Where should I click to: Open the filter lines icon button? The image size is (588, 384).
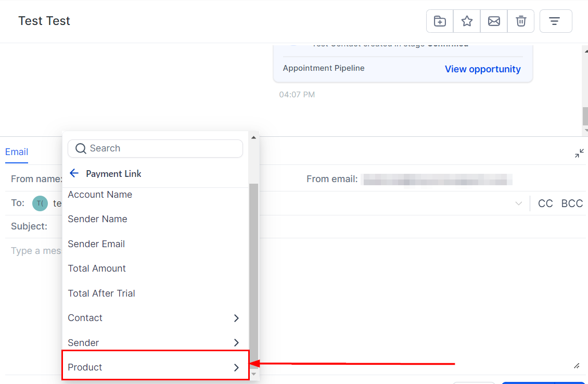(555, 21)
